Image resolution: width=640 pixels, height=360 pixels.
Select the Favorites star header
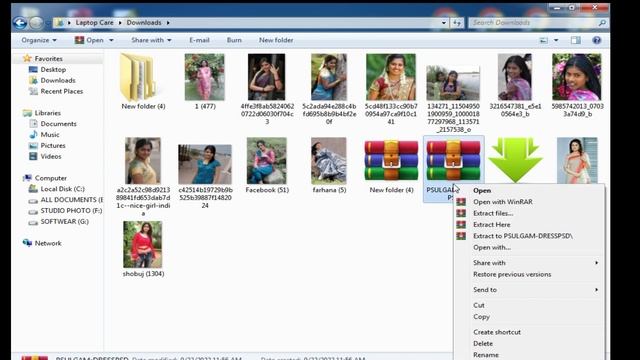[42, 58]
